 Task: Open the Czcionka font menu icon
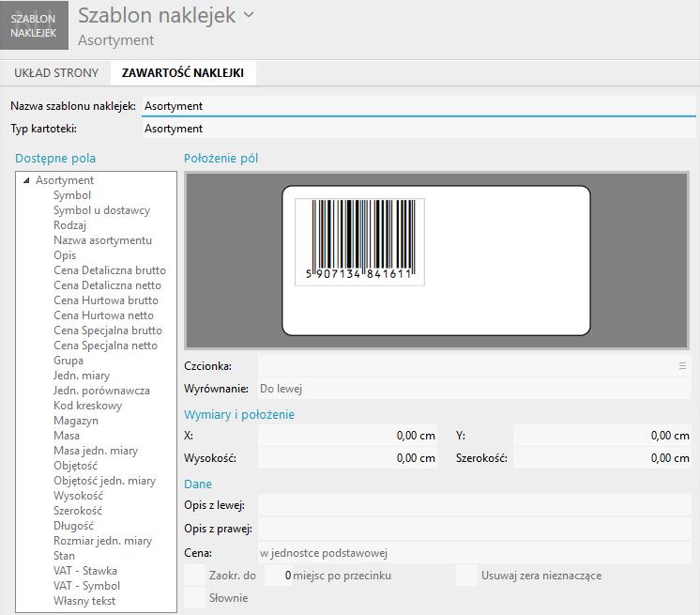[682, 366]
